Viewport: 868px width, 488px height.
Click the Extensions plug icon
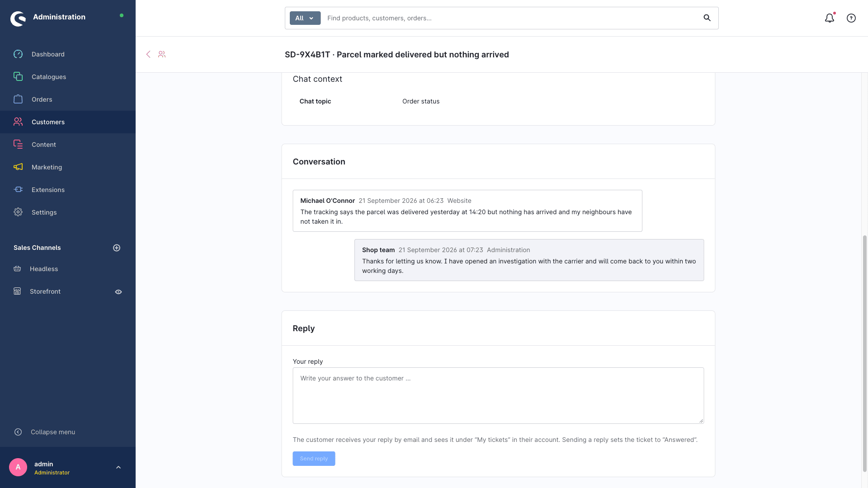[x=18, y=190]
